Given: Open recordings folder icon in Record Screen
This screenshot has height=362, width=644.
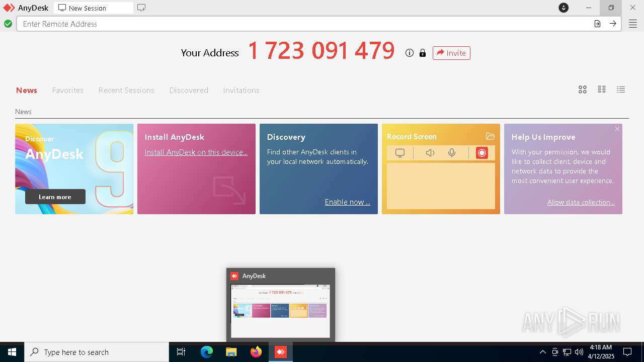Looking at the screenshot, I should pos(490,136).
